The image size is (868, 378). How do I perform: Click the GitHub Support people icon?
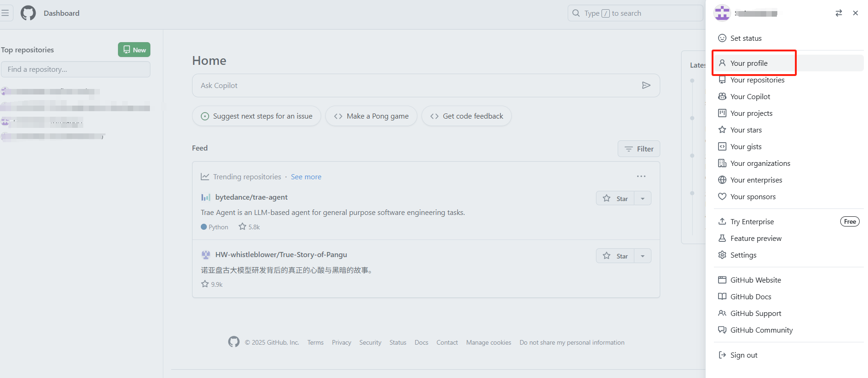click(722, 313)
